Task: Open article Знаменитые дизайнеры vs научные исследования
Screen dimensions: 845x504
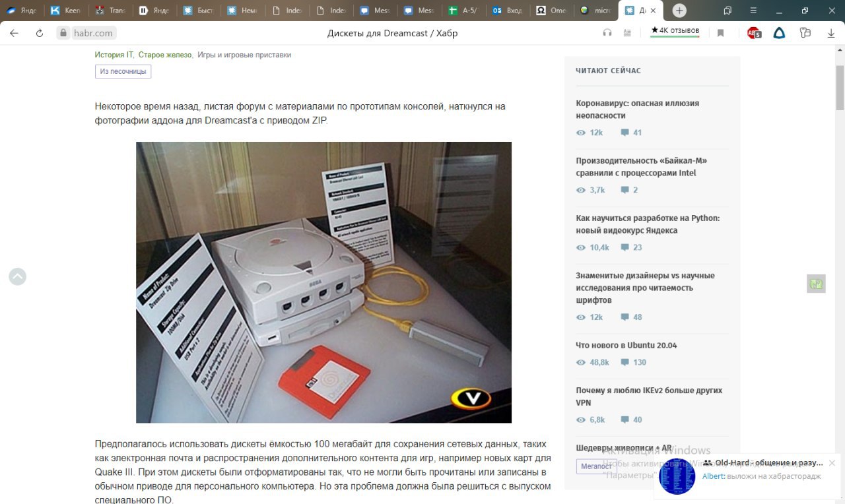Action: 645,288
